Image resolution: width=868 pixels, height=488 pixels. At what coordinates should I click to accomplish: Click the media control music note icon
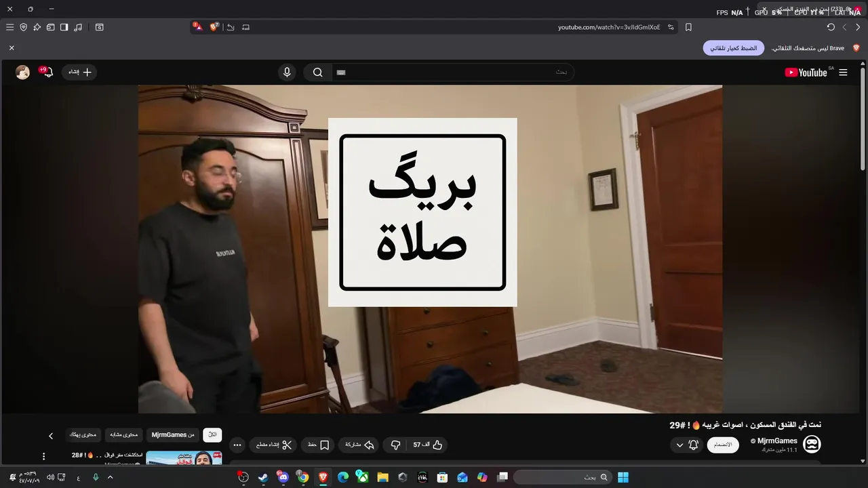[x=78, y=27]
